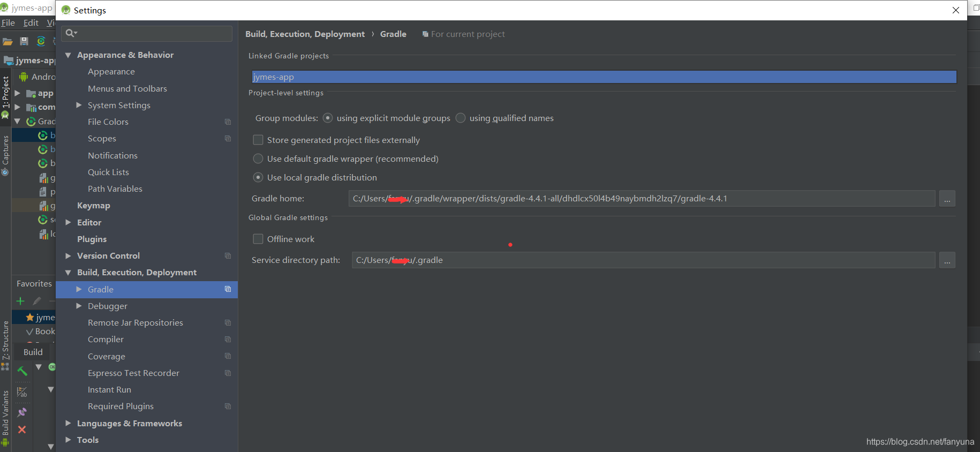
Task: Select using qualified names option
Action: click(461, 118)
